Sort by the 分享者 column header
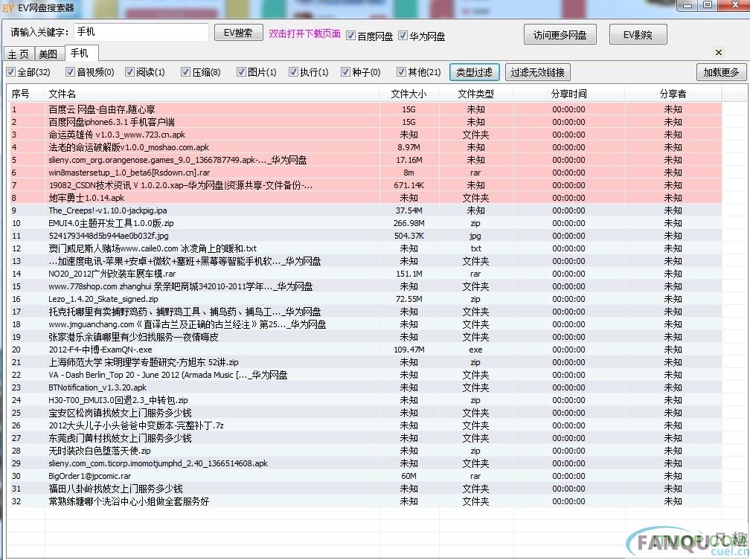Image resolution: width=750 pixels, height=560 pixels. tap(673, 94)
